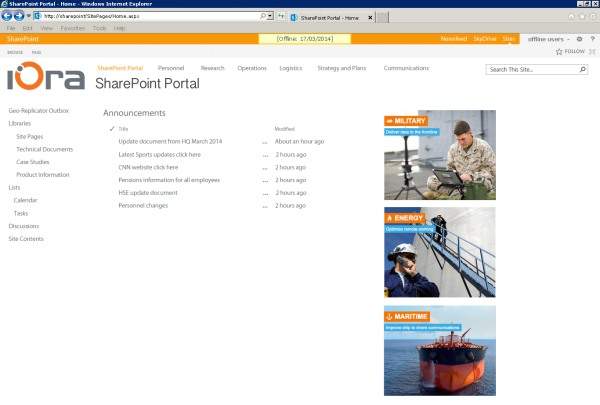
Task: Open the SharePoint settings gear
Action: (x=580, y=39)
